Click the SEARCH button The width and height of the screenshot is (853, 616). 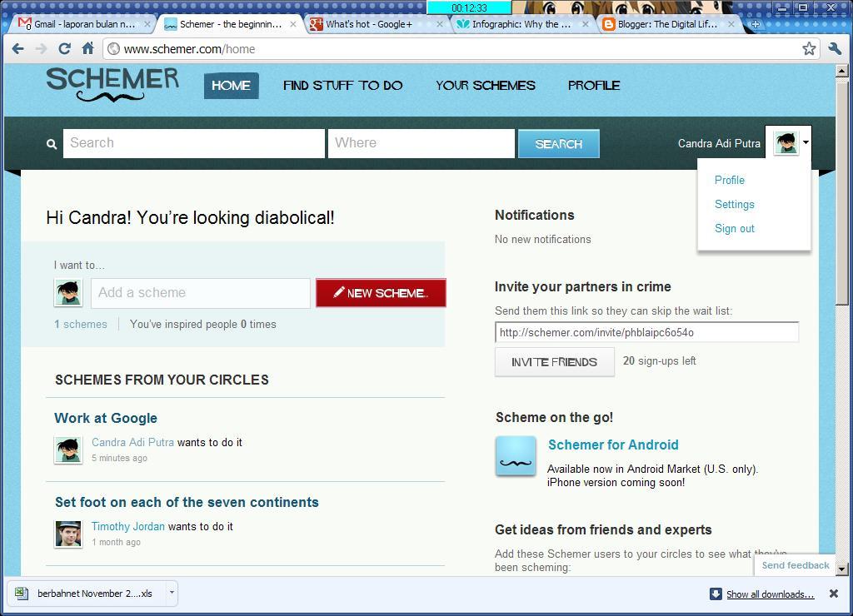(559, 143)
